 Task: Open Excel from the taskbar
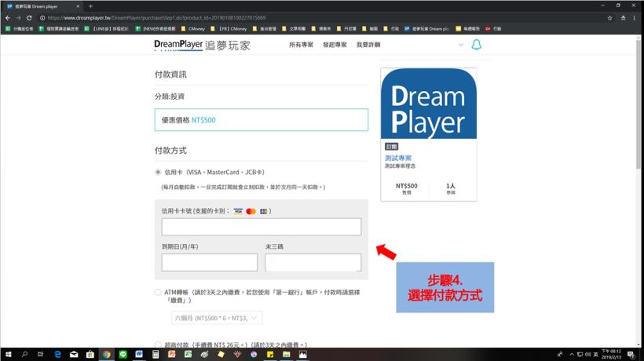coord(188,355)
